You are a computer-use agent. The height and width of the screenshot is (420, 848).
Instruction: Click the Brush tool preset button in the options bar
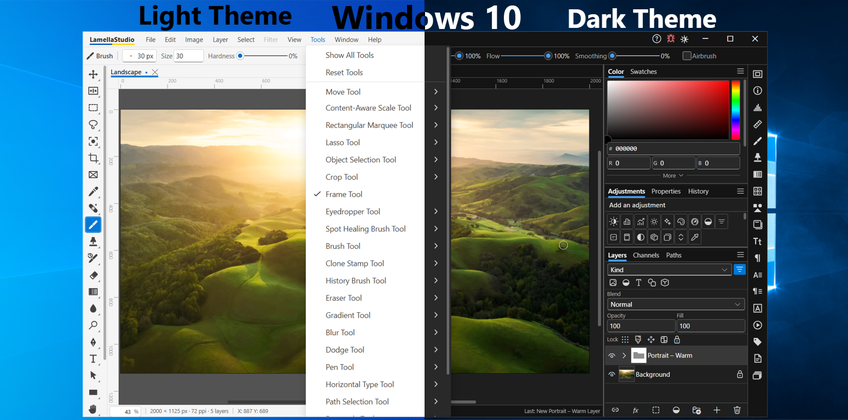click(x=100, y=56)
